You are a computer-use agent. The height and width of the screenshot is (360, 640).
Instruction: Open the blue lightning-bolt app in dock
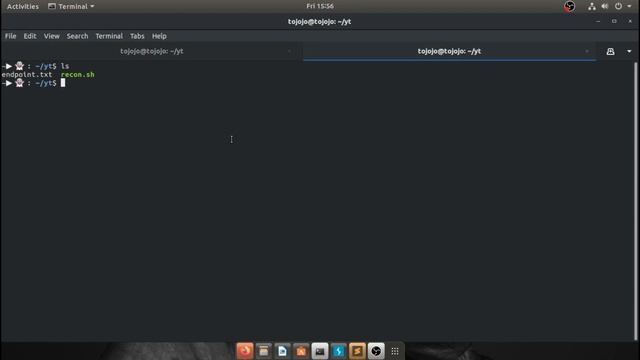point(338,351)
